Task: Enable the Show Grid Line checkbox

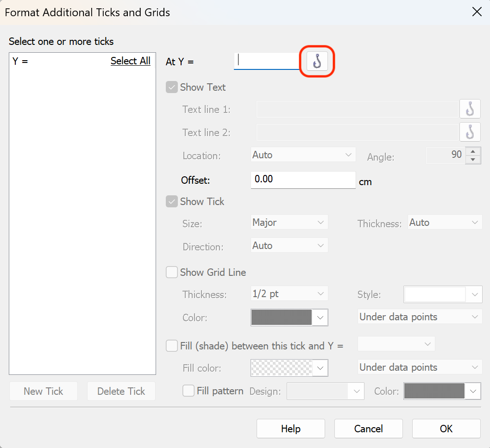Action: point(172,273)
